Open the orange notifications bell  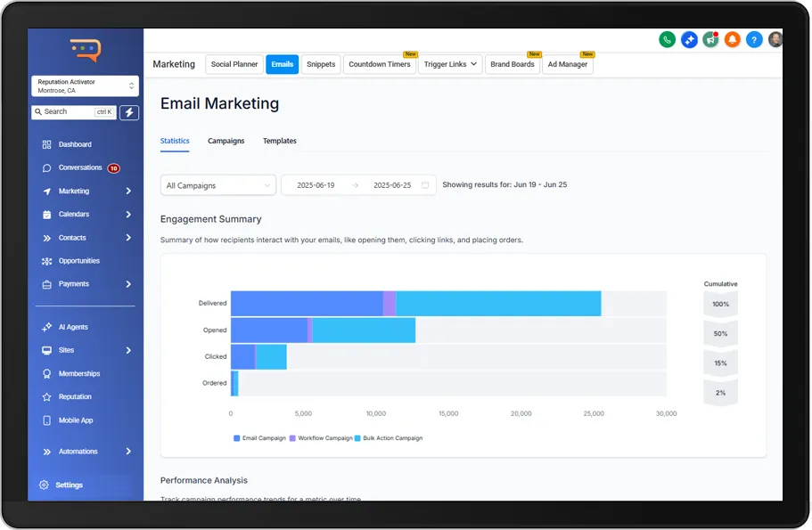(x=733, y=39)
